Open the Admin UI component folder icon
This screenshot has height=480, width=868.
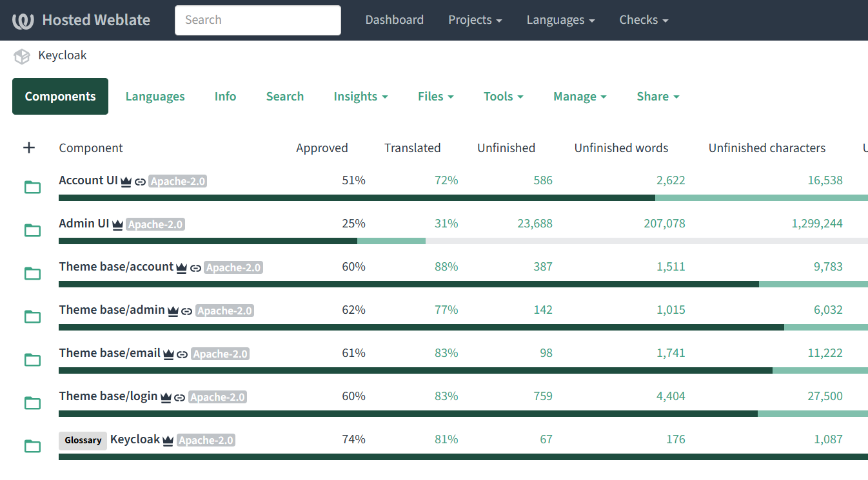(x=32, y=230)
